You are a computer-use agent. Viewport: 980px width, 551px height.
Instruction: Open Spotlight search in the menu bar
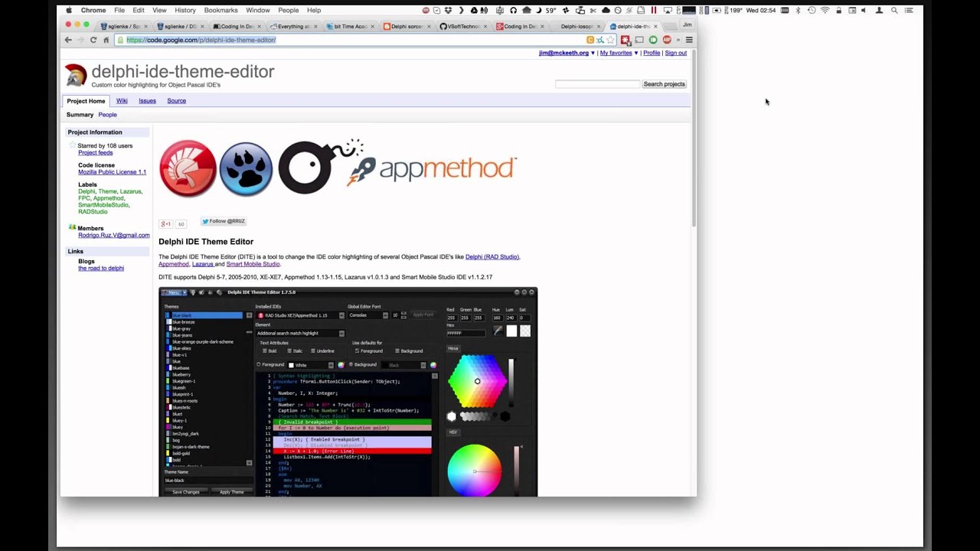(x=893, y=10)
